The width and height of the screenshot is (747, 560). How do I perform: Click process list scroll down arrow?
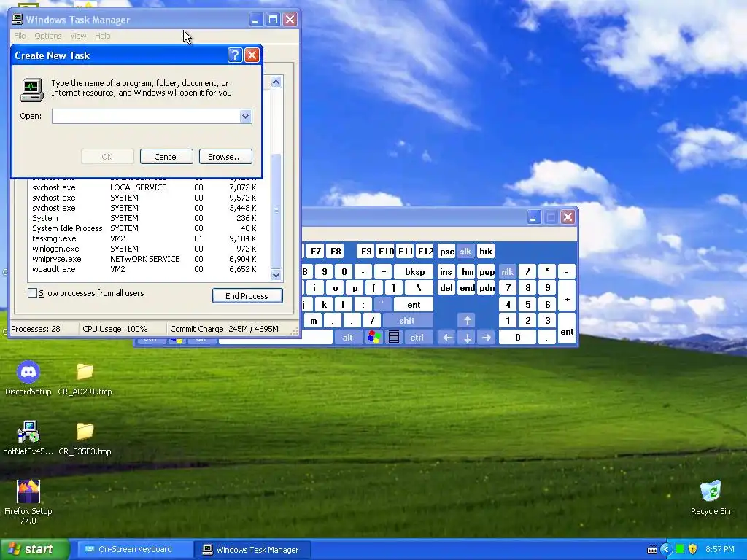[276, 275]
